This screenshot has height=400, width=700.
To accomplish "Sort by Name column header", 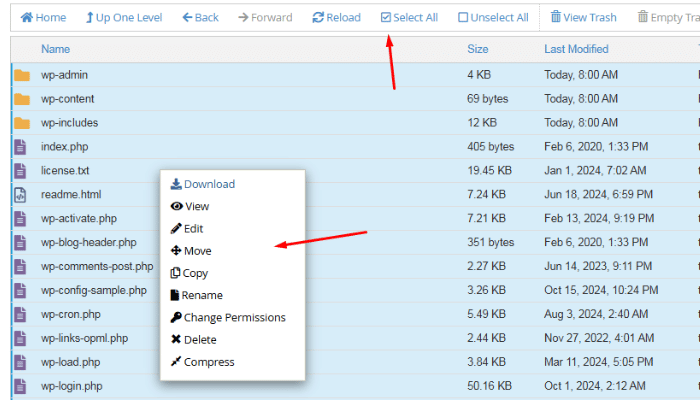I will click(x=55, y=49).
